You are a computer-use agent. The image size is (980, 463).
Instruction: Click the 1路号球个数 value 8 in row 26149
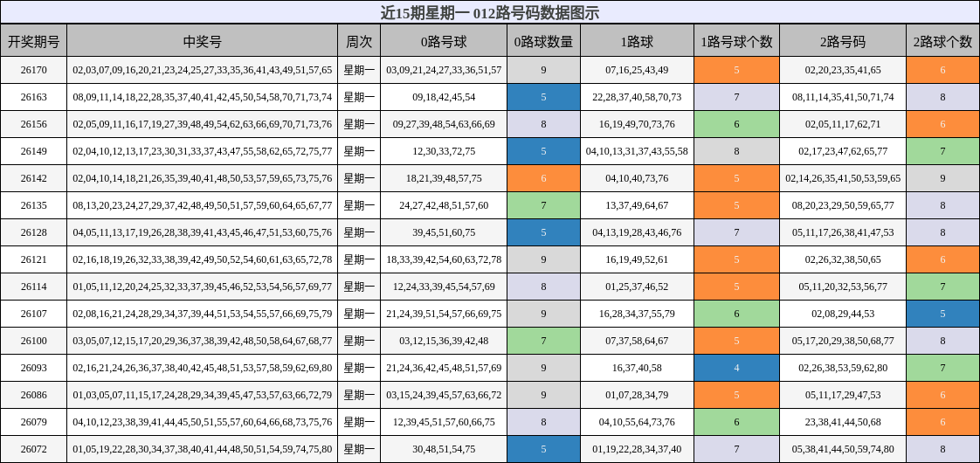pyautogui.click(x=737, y=151)
